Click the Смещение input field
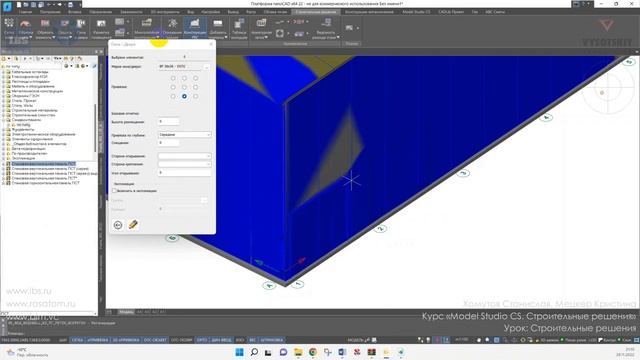The image size is (640, 360). click(169, 143)
